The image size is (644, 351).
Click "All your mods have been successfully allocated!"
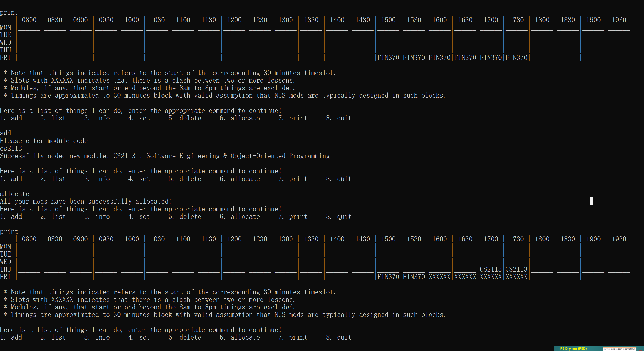86,201
